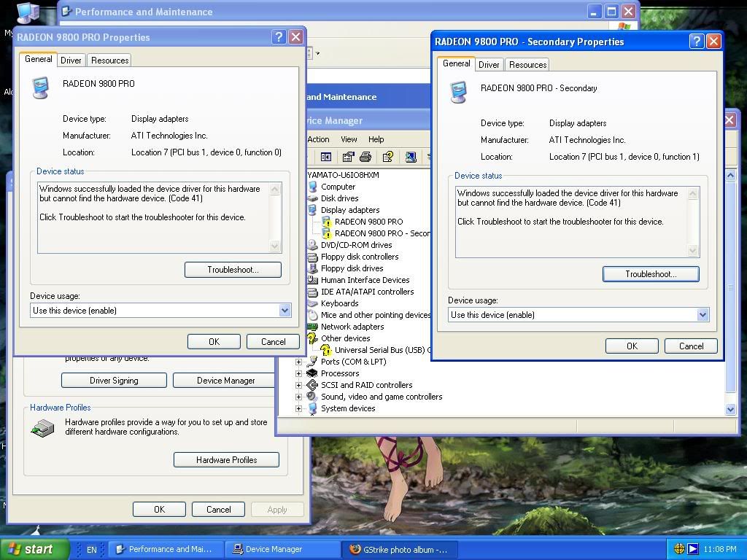Click the Hardware Profiles button

coord(226,460)
